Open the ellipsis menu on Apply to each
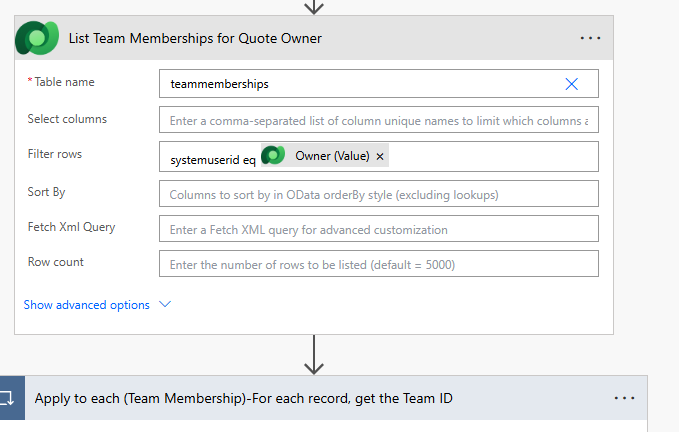 click(x=624, y=398)
